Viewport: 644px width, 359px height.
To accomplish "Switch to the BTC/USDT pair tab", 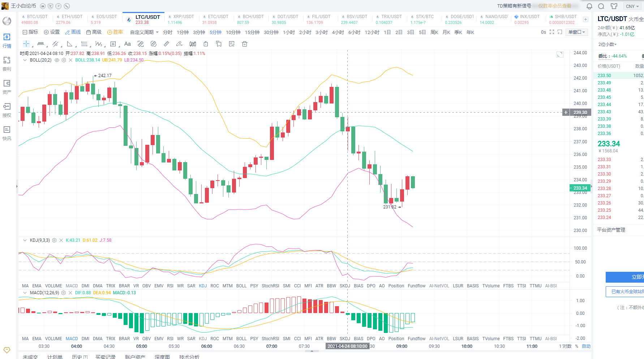I will tap(35, 20).
